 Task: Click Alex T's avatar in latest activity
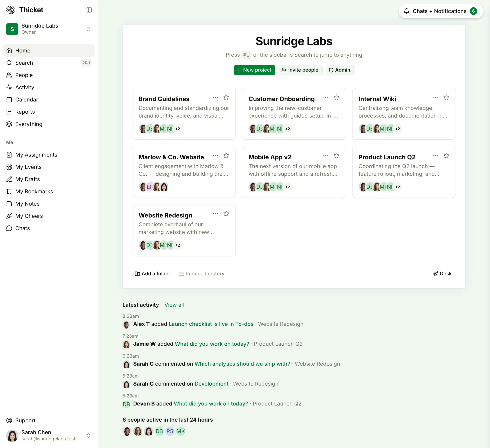[x=126, y=325]
